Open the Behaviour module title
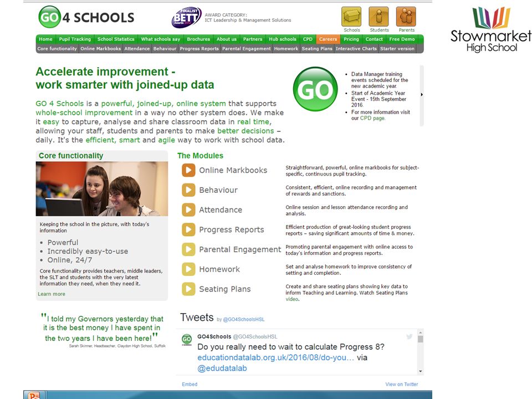532x399 pixels. coord(218,190)
